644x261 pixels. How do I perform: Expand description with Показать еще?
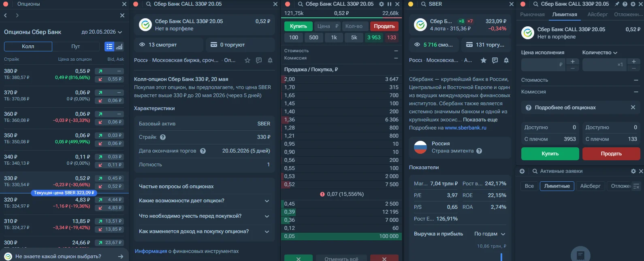pos(480,120)
